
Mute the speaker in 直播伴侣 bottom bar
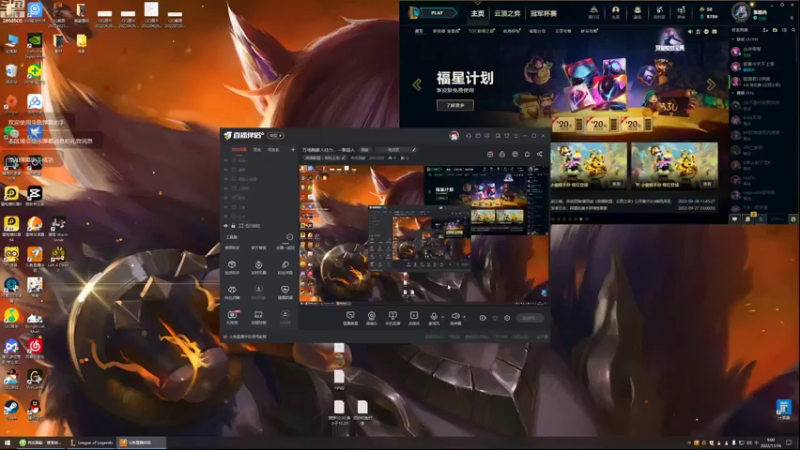point(455,318)
